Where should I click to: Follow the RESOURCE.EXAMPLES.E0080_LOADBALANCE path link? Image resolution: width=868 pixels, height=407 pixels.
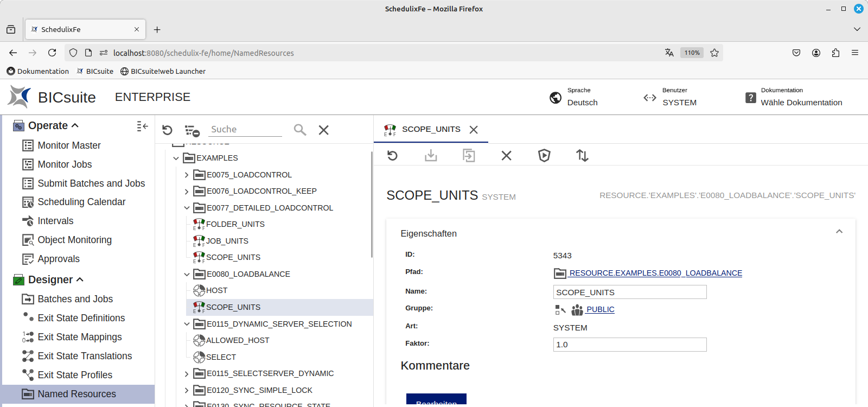(655, 273)
